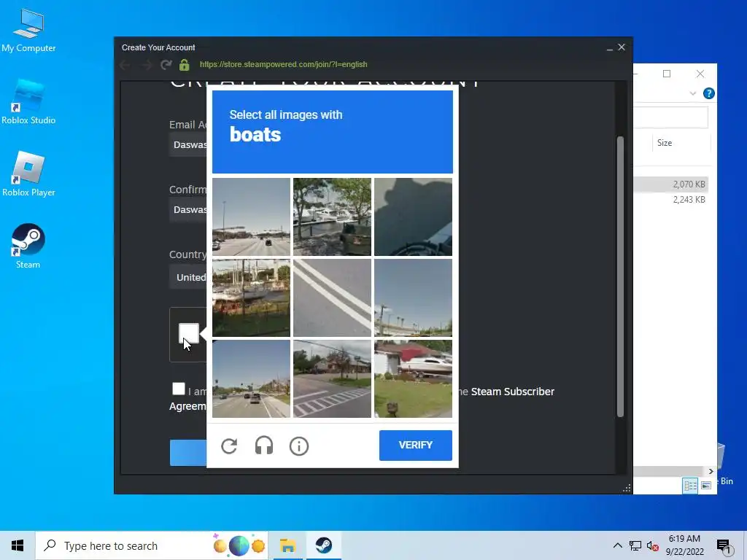Click the search highlights icons in taskbar
747x560 pixels.
tap(239, 545)
